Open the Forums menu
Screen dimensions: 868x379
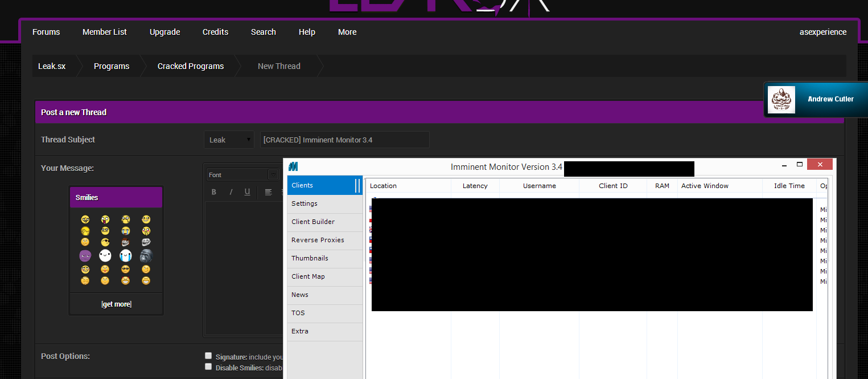46,32
